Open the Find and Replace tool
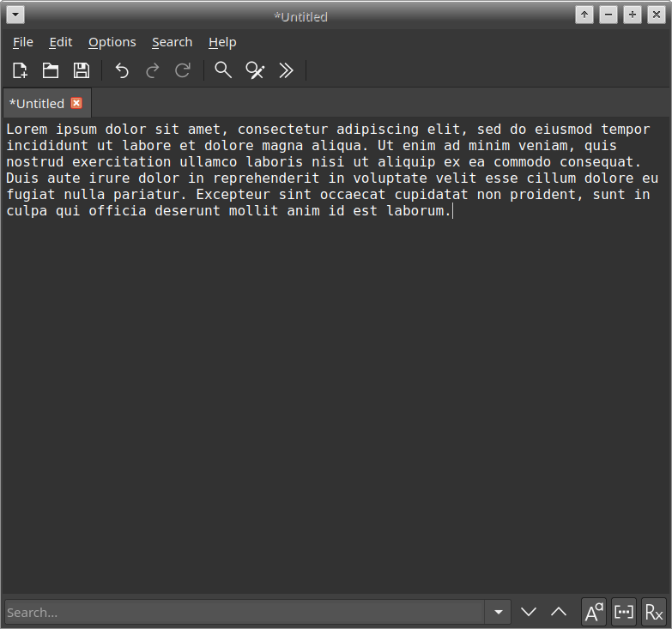 (255, 70)
